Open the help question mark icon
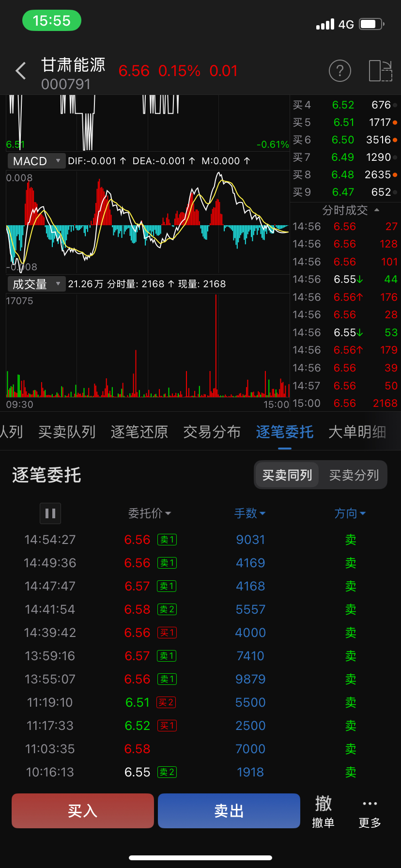 pyautogui.click(x=339, y=71)
